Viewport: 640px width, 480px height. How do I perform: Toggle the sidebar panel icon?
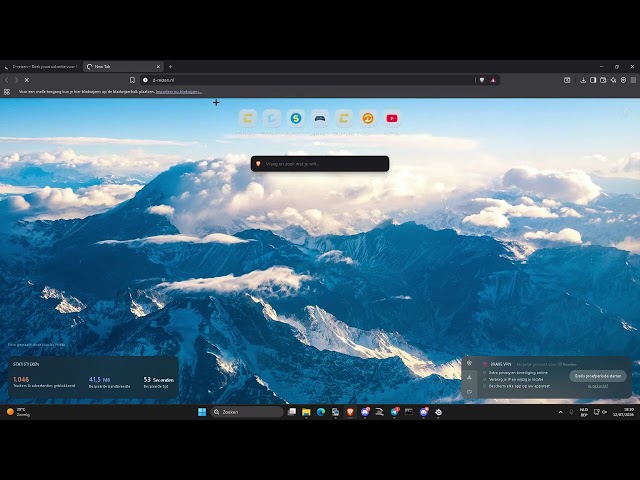(593, 80)
